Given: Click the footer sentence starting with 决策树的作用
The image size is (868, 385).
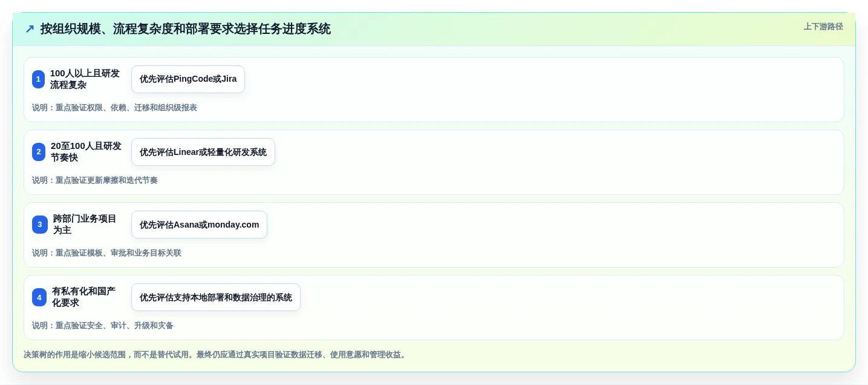Looking at the screenshot, I should [216, 355].
